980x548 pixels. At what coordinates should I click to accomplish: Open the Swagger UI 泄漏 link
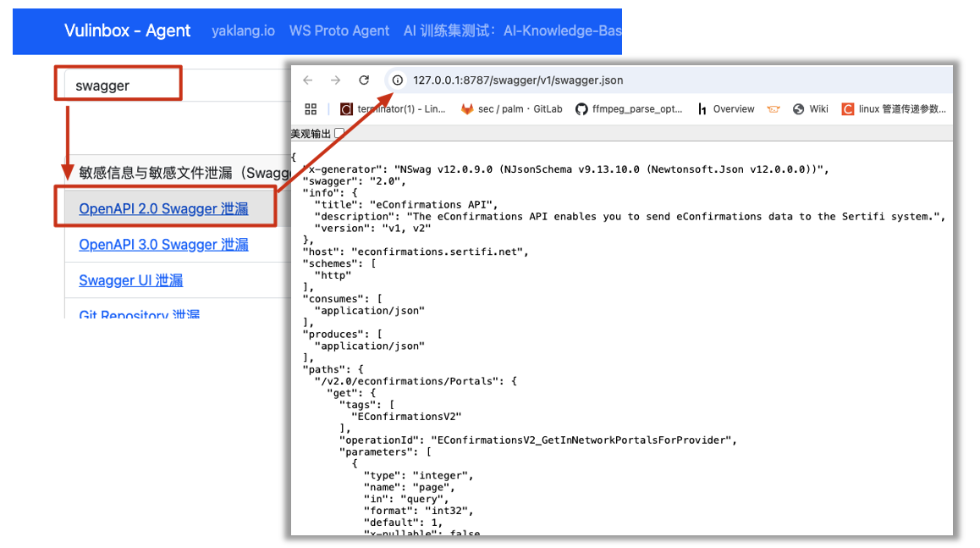pos(130,280)
